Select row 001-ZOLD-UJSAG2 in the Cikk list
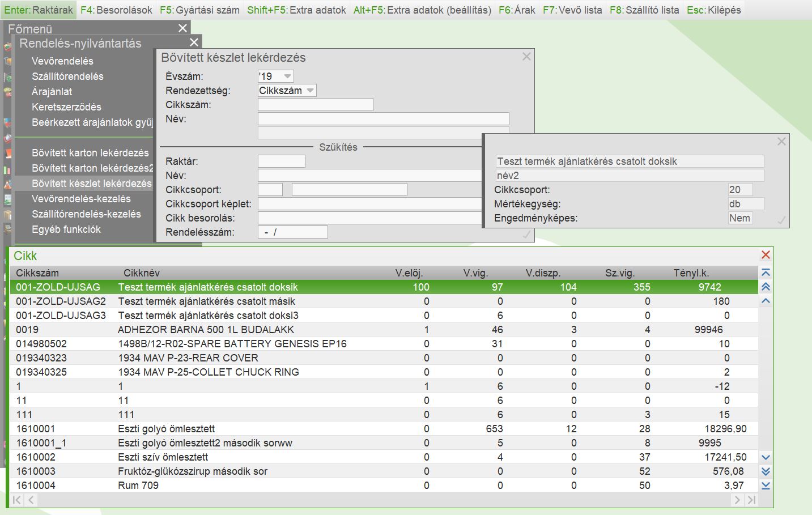The height and width of the screenshot is (515, 812). point(384,301)
